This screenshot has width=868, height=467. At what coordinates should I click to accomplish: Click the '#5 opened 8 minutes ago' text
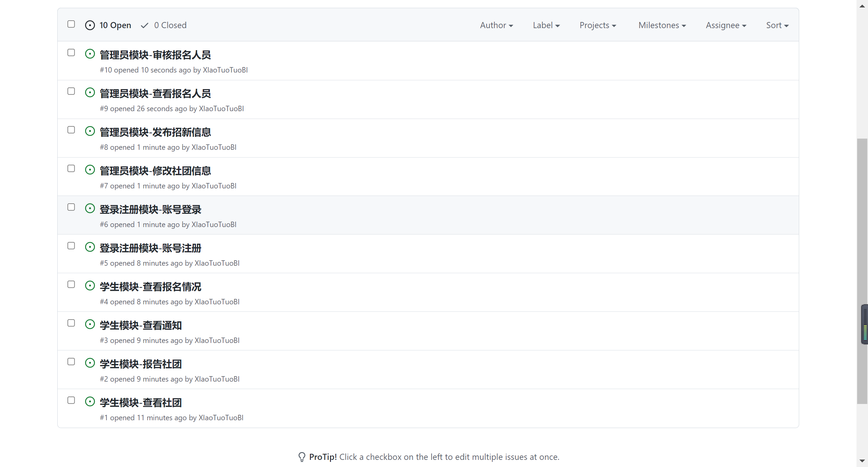click(x=141, y=263)
